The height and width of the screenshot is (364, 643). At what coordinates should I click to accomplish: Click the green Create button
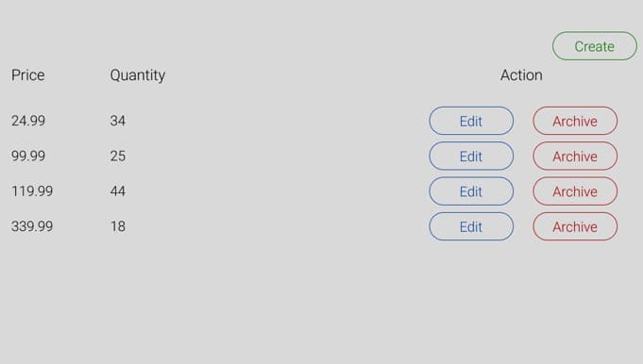[594, 46]
